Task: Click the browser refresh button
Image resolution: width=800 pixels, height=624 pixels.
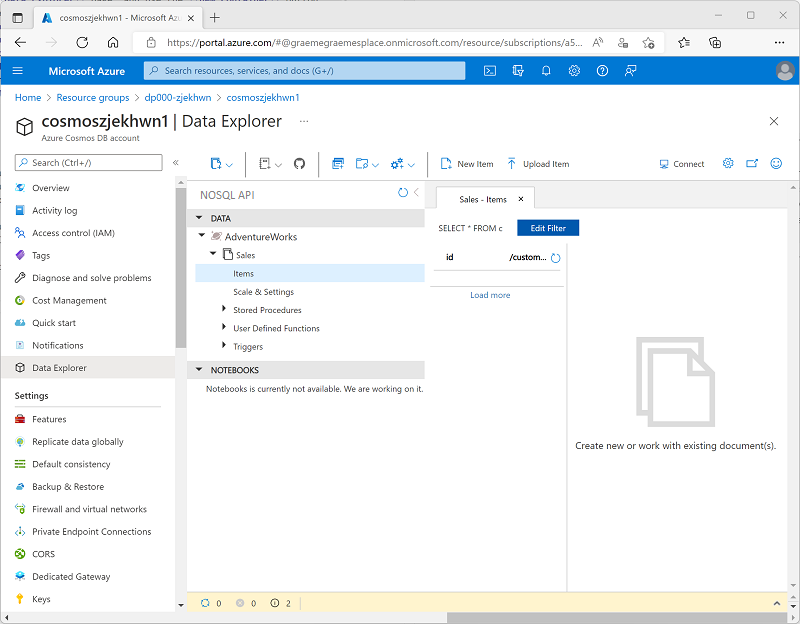Action: coord(82,42)
